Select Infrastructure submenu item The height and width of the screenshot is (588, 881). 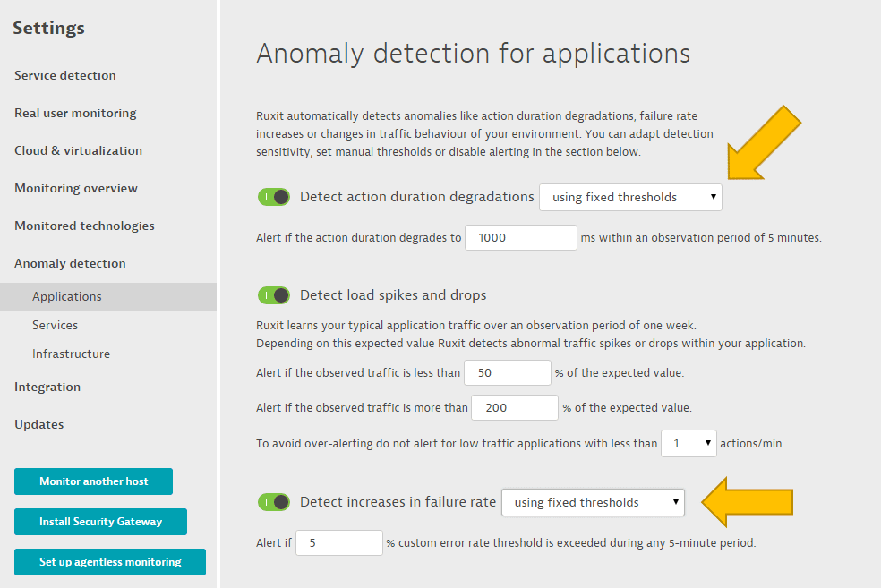pos(72,354)
